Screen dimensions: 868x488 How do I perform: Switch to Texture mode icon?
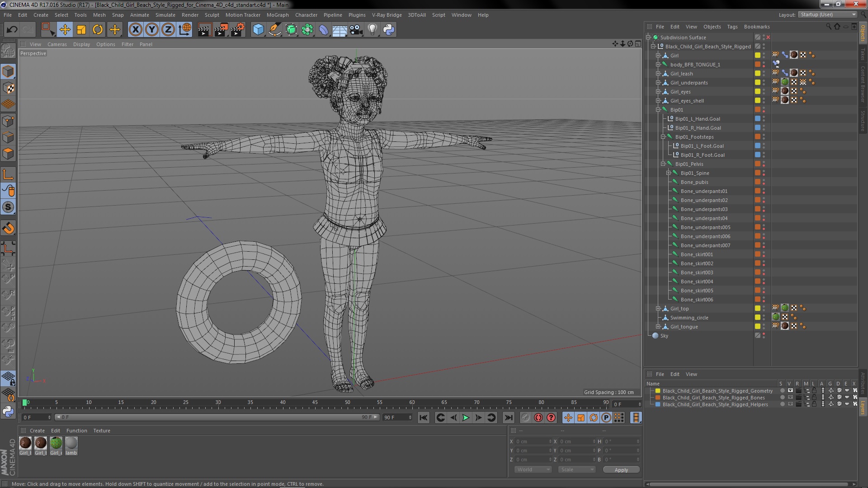8,88
